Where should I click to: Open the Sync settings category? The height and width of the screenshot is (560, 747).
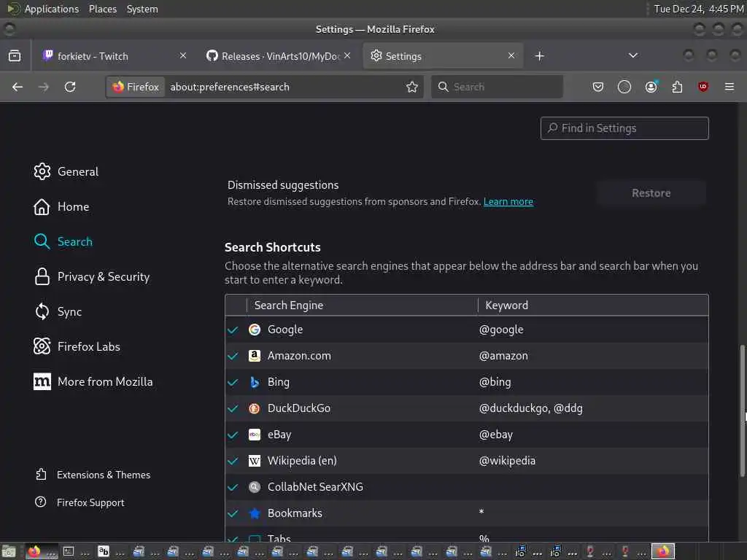click(x=58, y=312)
